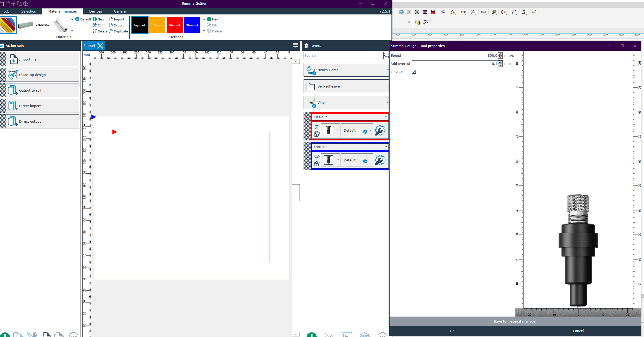Select the red Kiss-cut method swatch

(x=175, y=25)
